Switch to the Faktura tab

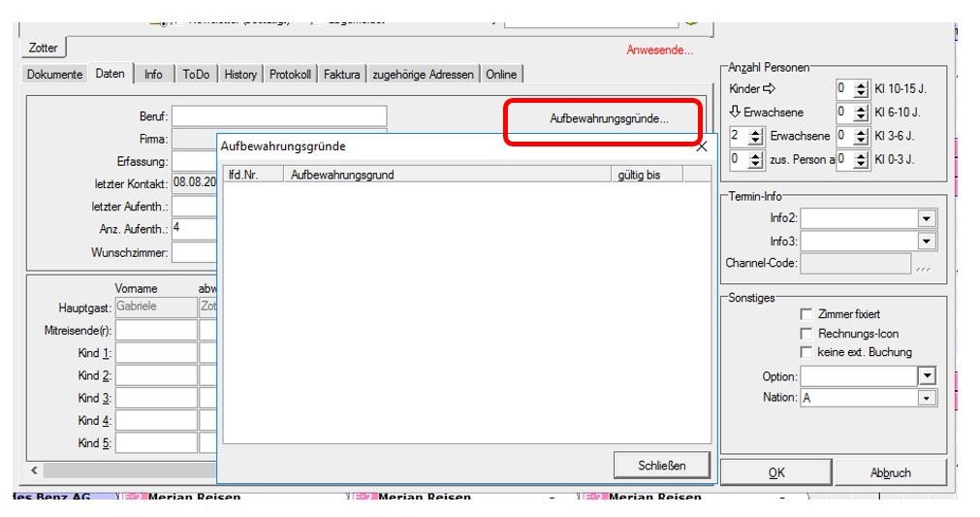tap(341, 74)
